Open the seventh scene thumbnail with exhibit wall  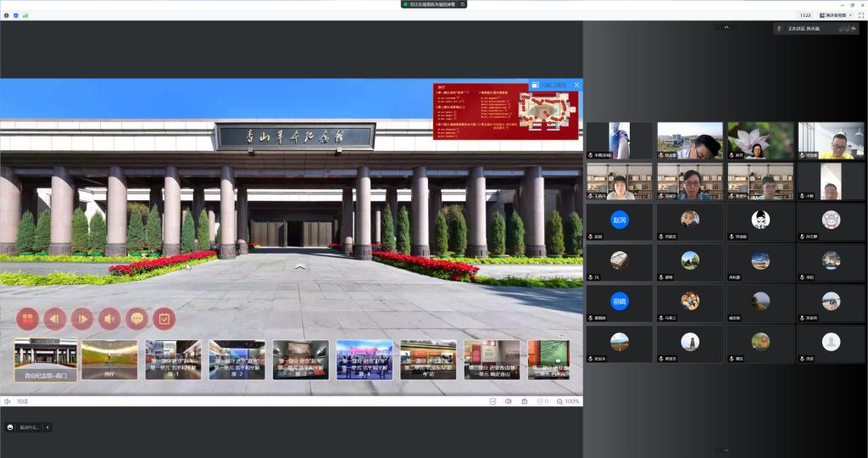tap(428, 360)
